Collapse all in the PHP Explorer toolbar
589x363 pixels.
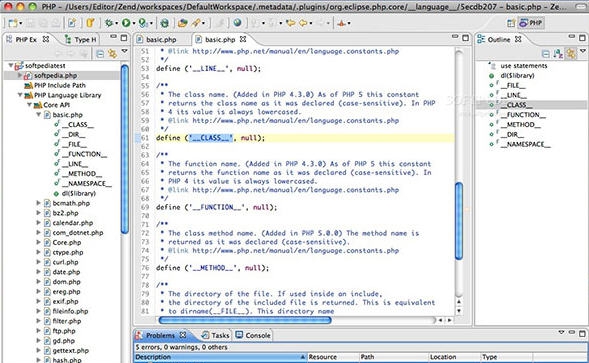point(100,53)
